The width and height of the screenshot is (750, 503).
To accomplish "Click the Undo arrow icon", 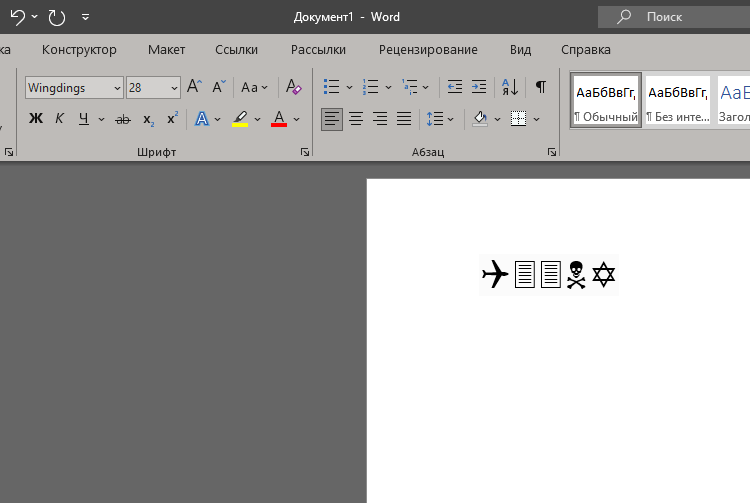I will (x=18, y=17).
